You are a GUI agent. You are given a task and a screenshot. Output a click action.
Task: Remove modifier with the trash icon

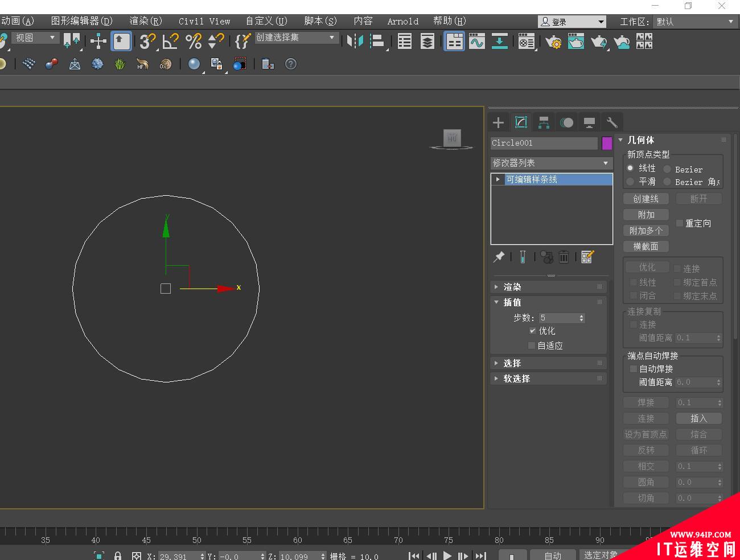click(x=564, y=257)
